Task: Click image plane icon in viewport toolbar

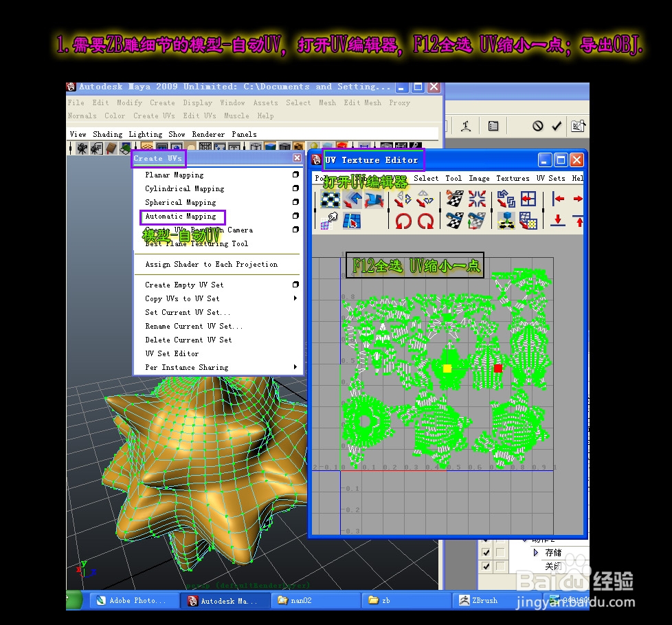Action: (x=125, y=149)
